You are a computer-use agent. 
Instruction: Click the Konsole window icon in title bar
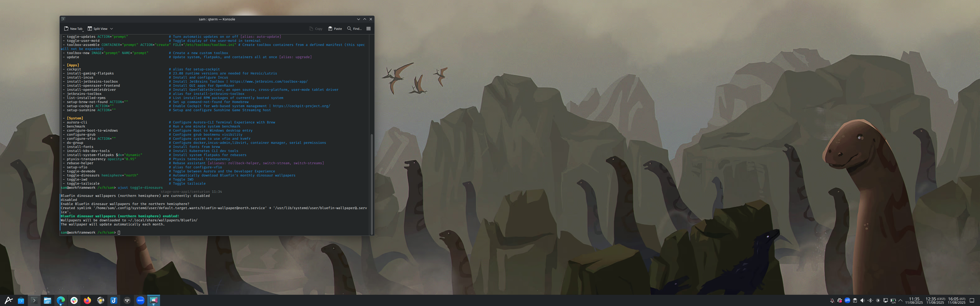tap(63, 19)
